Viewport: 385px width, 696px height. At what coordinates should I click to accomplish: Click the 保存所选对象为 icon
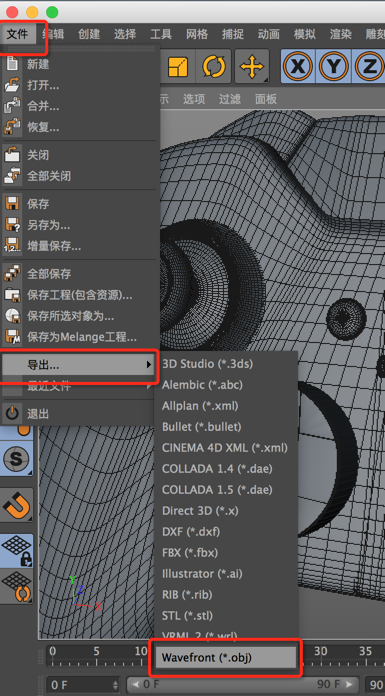pos(12,316)
